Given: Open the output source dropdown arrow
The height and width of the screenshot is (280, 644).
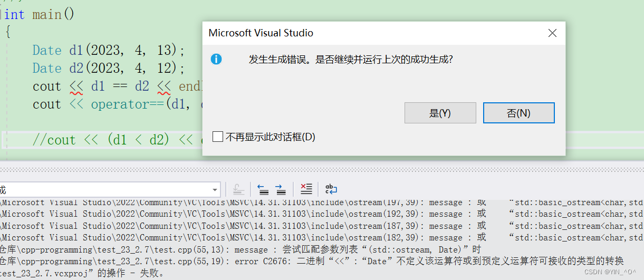Looking at the screenshot, I should [x=215, y=189].
